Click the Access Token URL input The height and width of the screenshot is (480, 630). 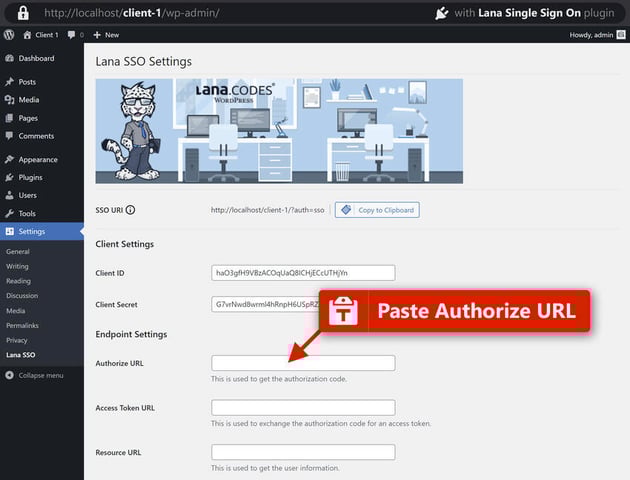coord(303,407)
